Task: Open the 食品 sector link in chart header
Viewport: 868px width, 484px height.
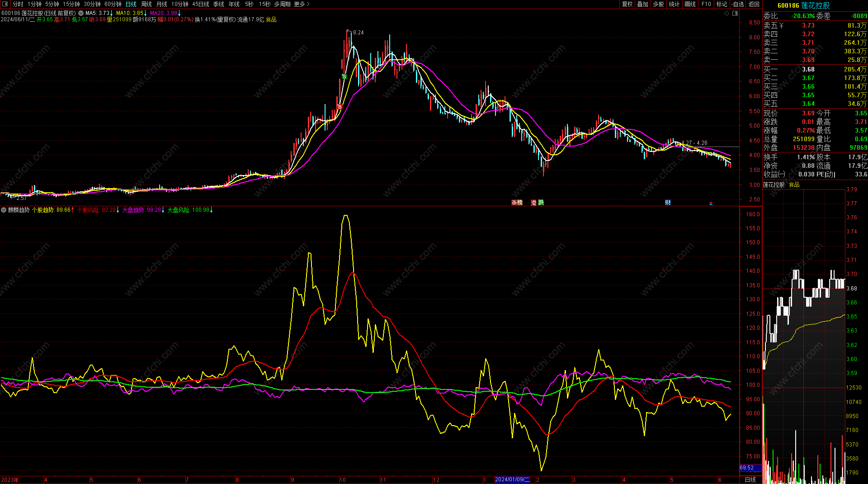Action: tap(271, 20)
